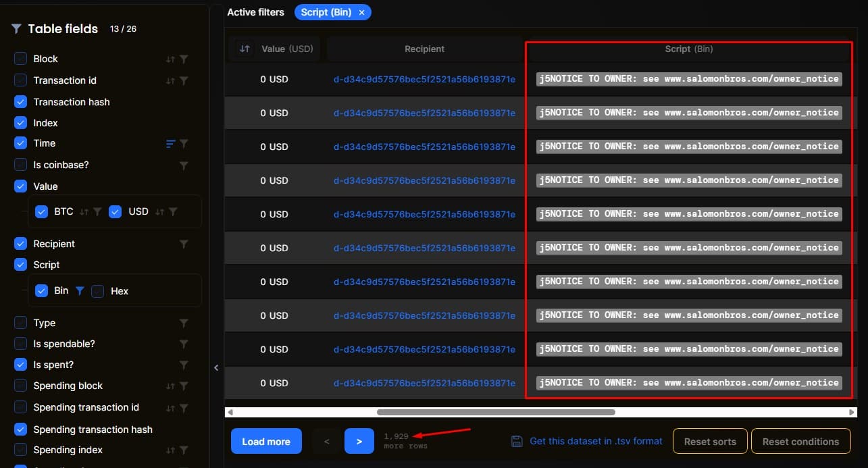Open the filter for the Time field
The image size is (868, 468).
[x=184, y=144]
